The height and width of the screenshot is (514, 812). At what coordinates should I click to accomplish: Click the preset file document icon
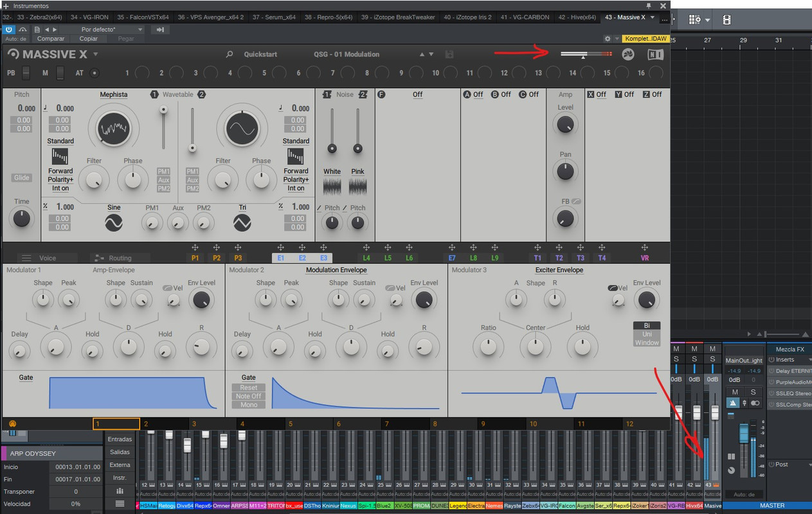[37, 30]
